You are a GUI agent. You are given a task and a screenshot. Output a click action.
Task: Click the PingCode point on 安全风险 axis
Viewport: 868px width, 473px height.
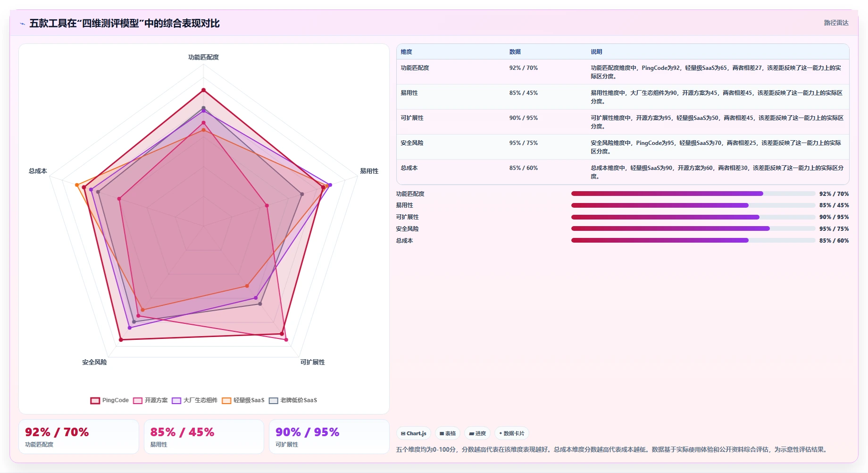click(x=121, y=339)
